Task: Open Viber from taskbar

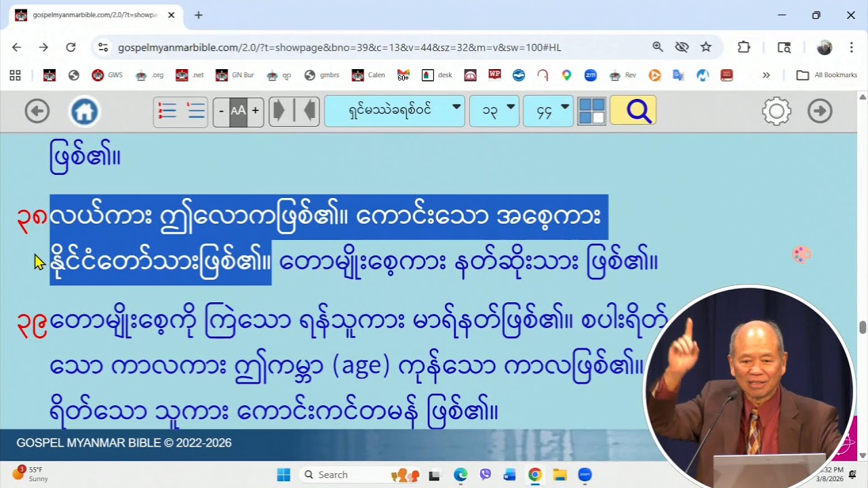Action: [485, 474]
